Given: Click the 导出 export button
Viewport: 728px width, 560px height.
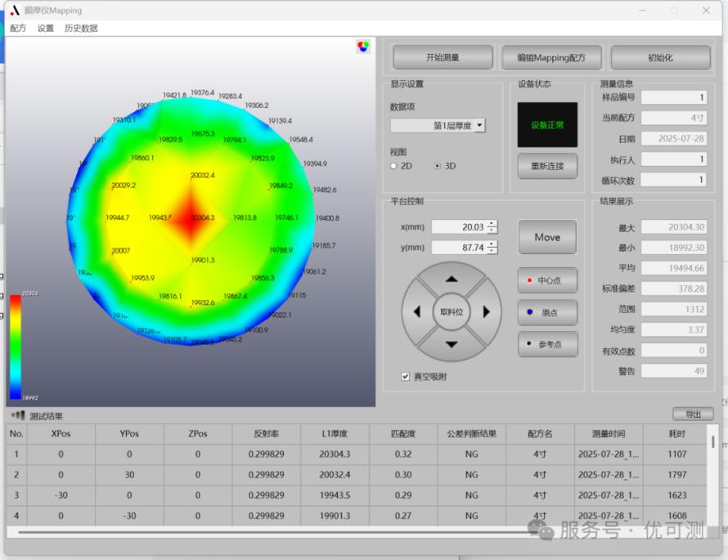Looking at the screenshot, I should click(x=693, y=414).
